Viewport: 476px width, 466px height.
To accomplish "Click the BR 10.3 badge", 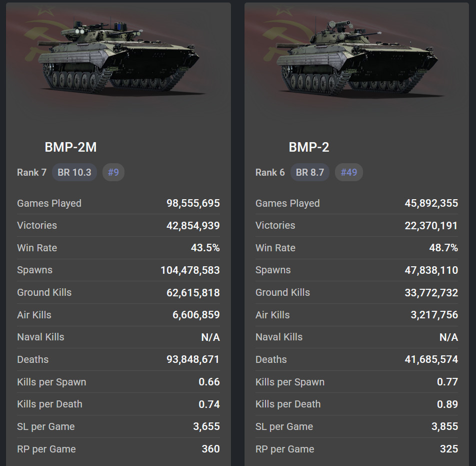I will tap(74, 172).
